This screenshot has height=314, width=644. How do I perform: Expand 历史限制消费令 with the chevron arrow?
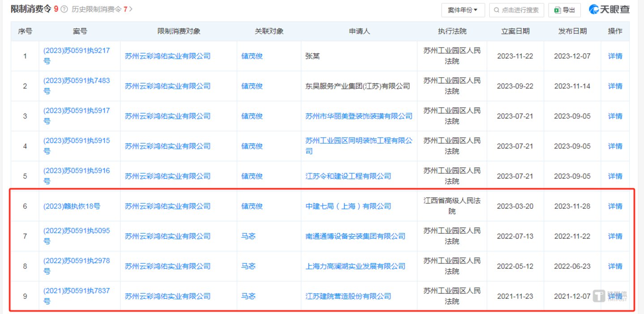131,9
